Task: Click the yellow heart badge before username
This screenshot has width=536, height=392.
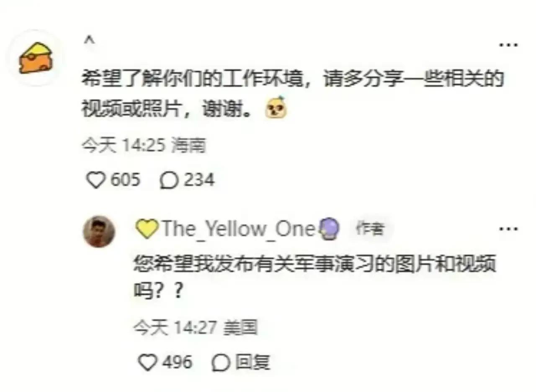Action: pyautogui.click(x=147, y=229)
